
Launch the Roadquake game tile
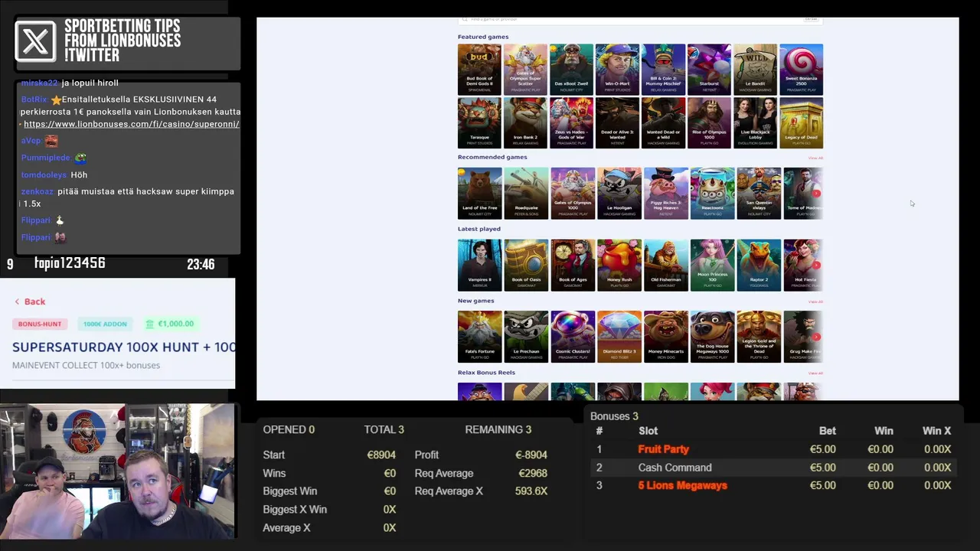pyautogui.click(x=526, y=194)
